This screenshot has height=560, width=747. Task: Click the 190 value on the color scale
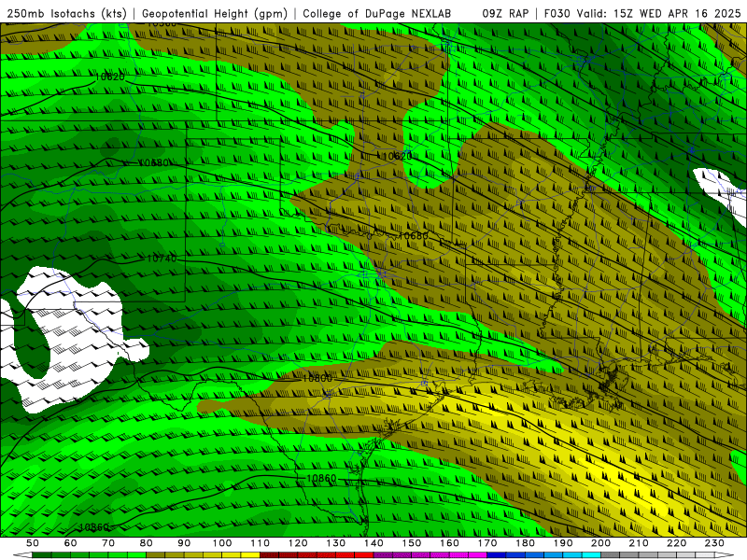click(563, 543)
